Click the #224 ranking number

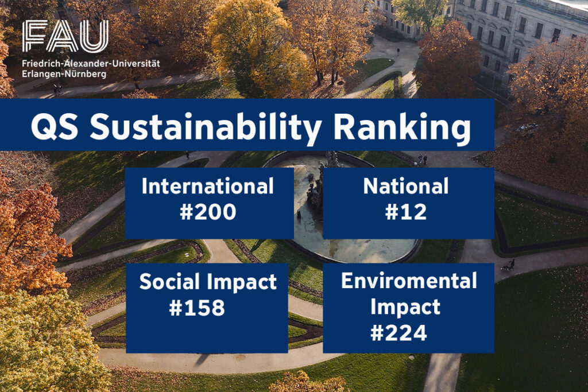click(x=399, y=333)
